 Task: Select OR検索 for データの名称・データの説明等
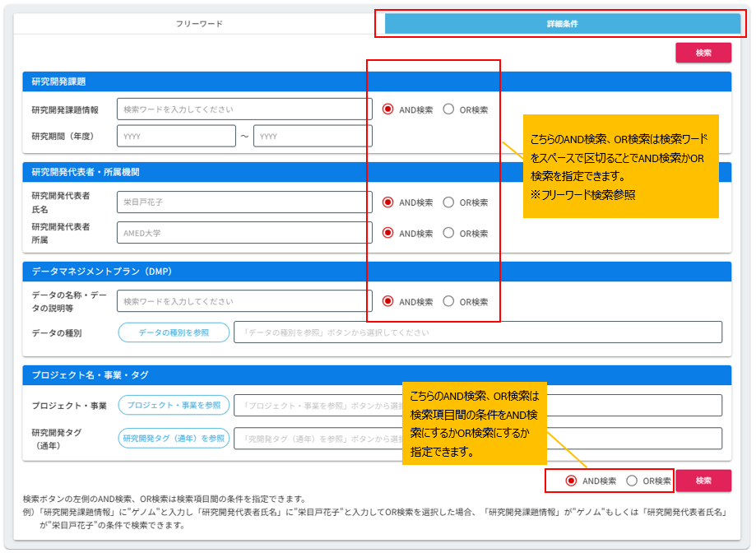[x=449, y=302]
